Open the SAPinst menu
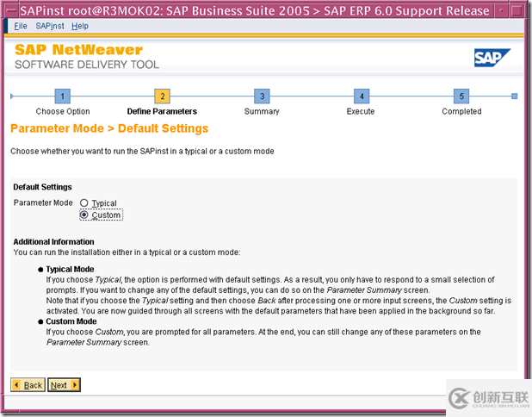The width and height of the screenshot is (532, 417). [50, 26]
